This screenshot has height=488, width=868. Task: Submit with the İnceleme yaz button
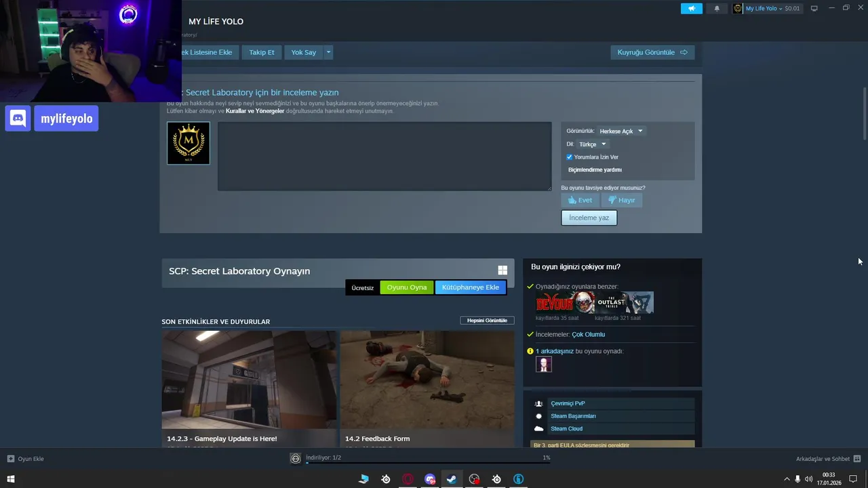coord(589,218)
